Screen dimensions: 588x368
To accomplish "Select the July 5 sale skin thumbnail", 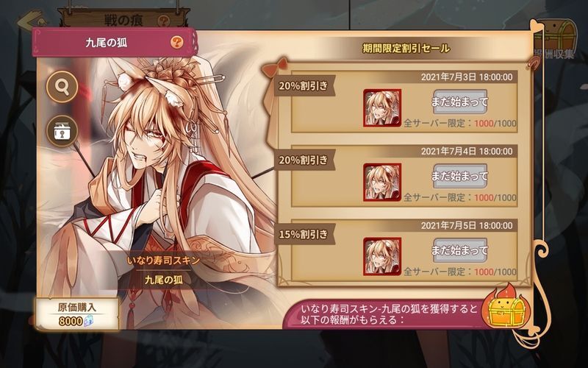I will pos(382,256).
